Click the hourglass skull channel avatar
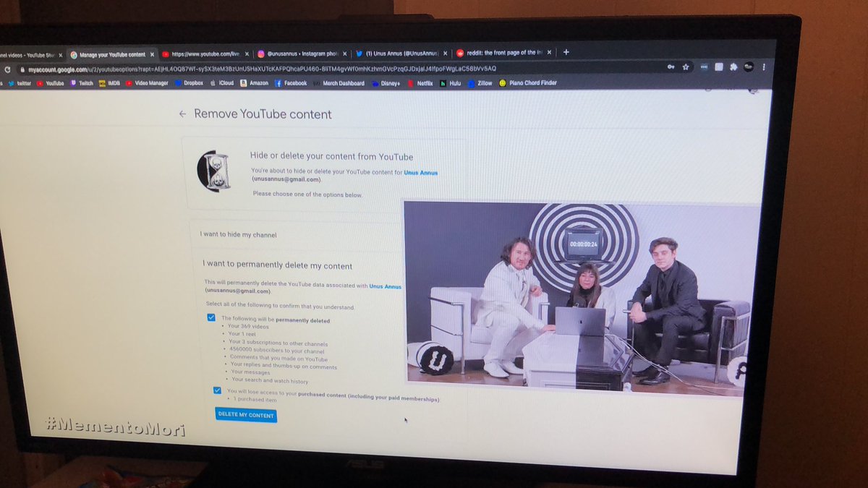 [x=214, y=171]
